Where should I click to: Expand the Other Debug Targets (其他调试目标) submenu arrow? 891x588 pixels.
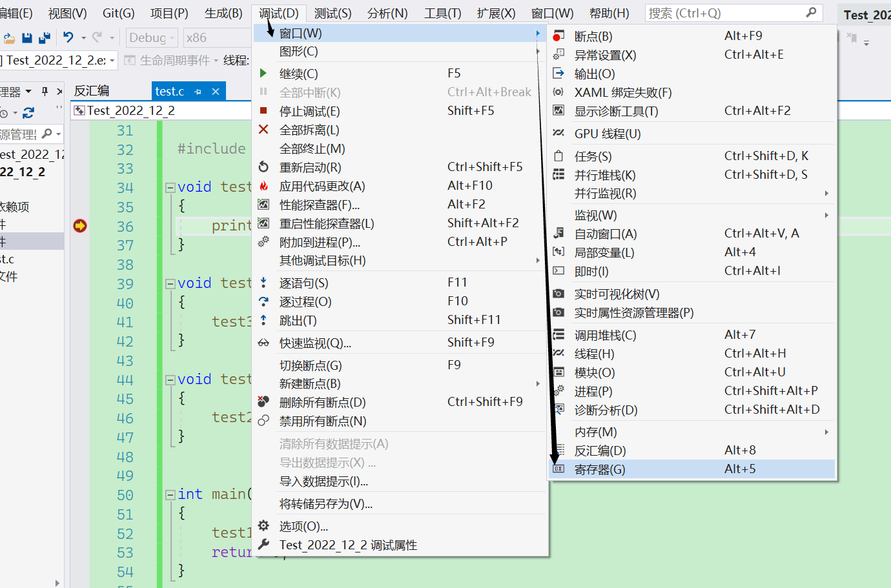tap(538, 261)
